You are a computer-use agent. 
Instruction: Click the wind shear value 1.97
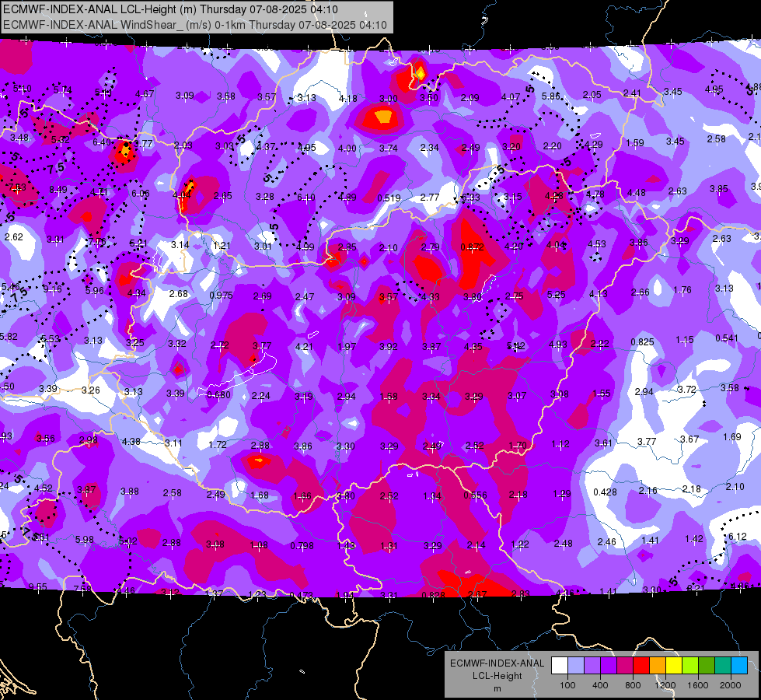[347, 346]
